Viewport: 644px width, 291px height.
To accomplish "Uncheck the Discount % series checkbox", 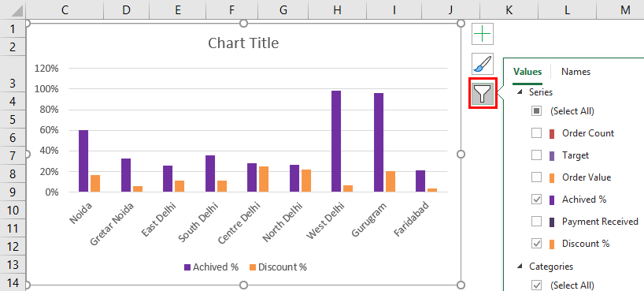I will (x=536, y=244).
